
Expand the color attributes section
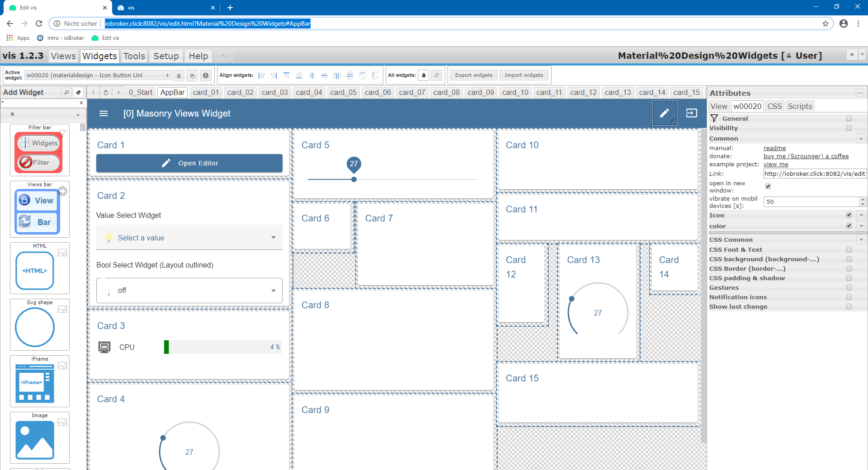click(x=861, y=226)
